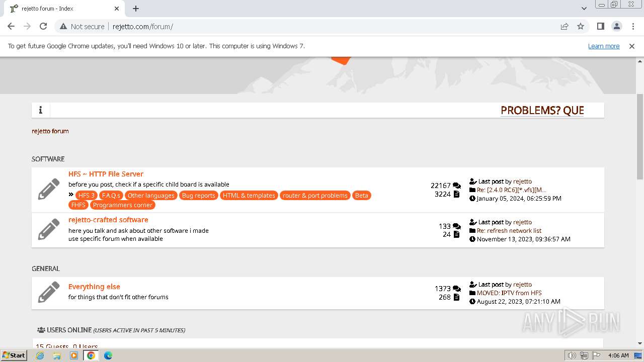The width and height of the screenshot is (644, 362).
Task: Open the HFS 3 child board
Action: [87, 195]
